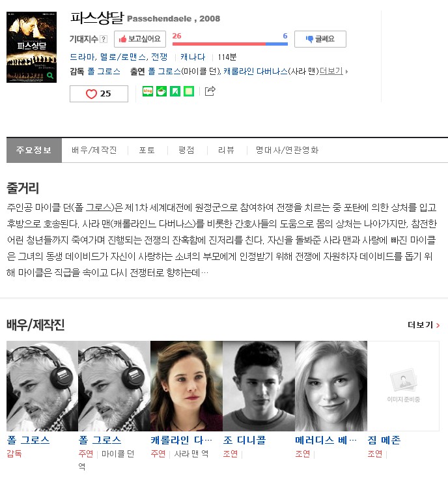Switch to the 포토 tab
The width and height of the screenshot is (448, 477).
(147, 150)
